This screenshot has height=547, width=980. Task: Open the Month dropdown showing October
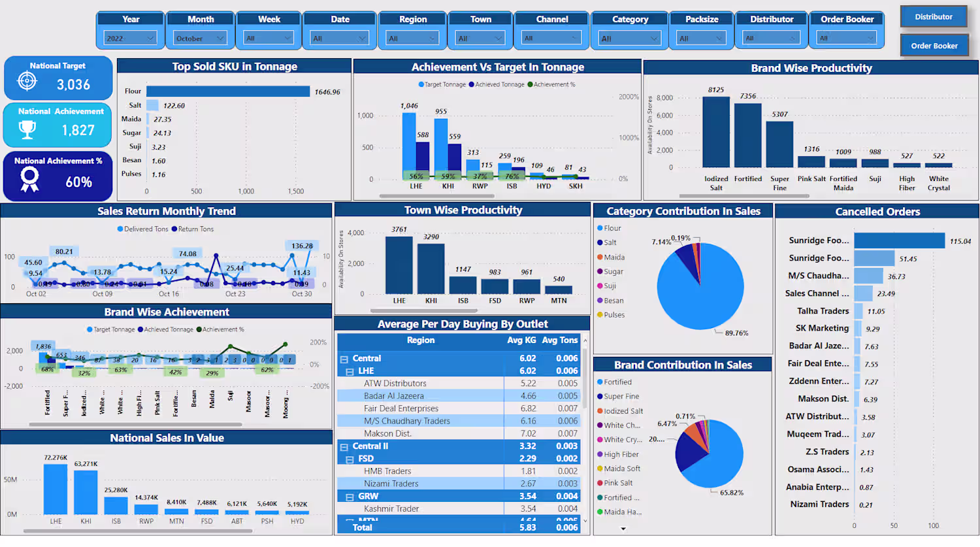tap(201, 39)
